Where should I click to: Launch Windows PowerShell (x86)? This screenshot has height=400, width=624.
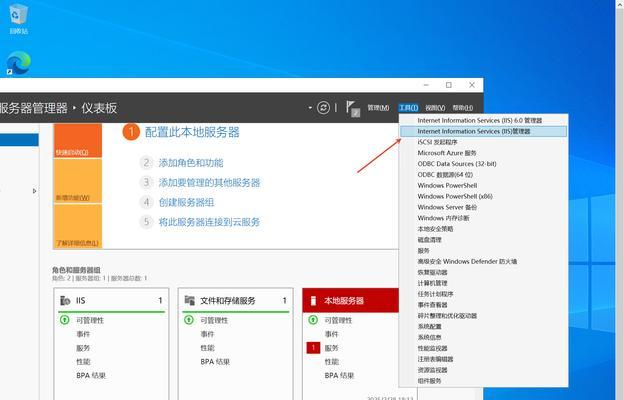tap(484, 196)
